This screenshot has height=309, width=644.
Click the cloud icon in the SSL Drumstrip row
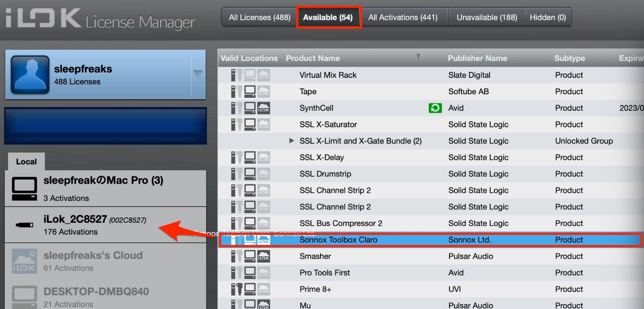(x=263, y=174)
